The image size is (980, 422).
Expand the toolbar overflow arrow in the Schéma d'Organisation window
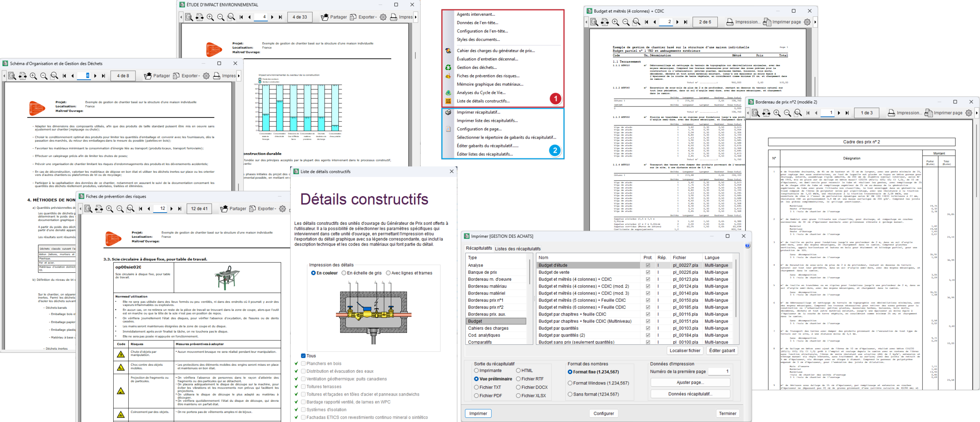pos(239,76)
